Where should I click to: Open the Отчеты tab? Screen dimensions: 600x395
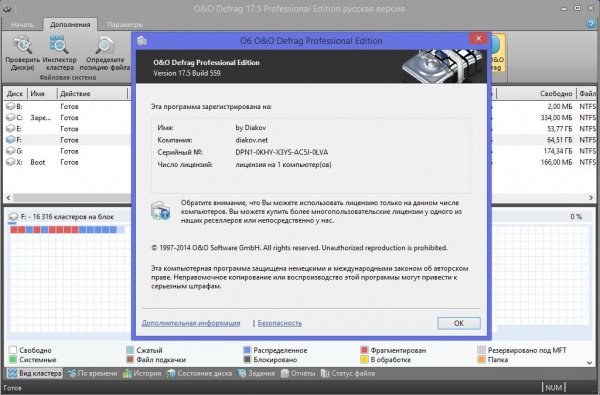(x=298, y=373)
